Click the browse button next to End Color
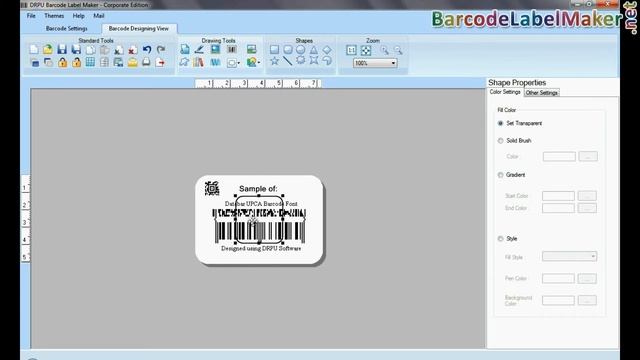Image resolution: width=640 pixels, height=360 pixels. point(587,208)
